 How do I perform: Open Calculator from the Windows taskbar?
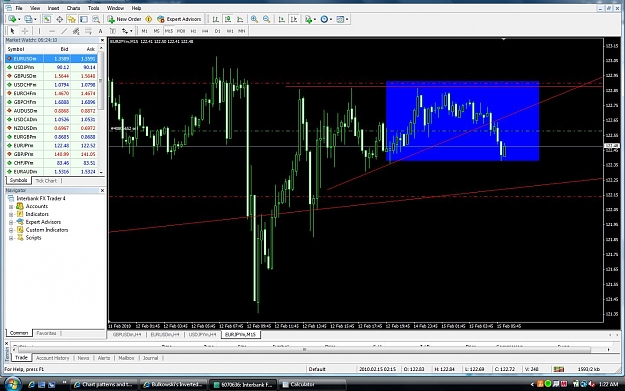pos(312,385)
